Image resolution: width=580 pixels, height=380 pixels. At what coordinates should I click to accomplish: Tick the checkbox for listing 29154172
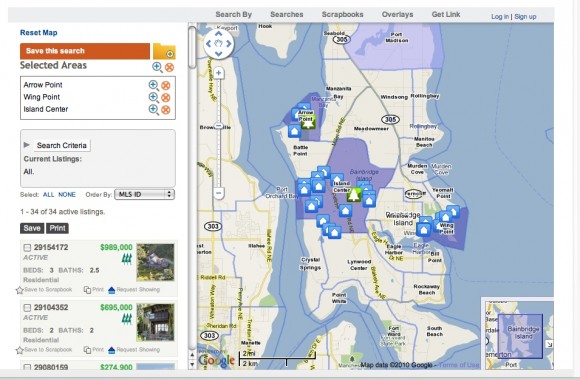[27, 248]
